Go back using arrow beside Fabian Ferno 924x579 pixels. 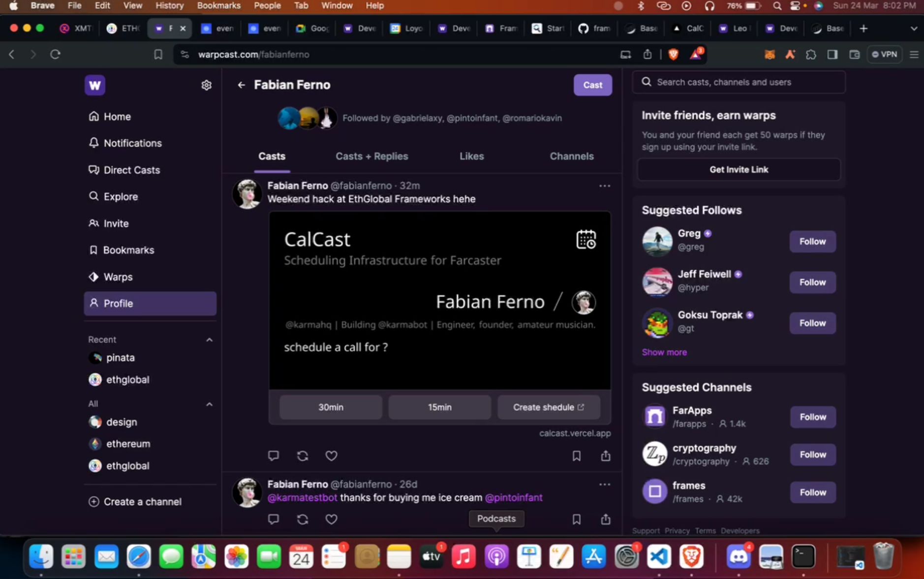tap(241, 85)
